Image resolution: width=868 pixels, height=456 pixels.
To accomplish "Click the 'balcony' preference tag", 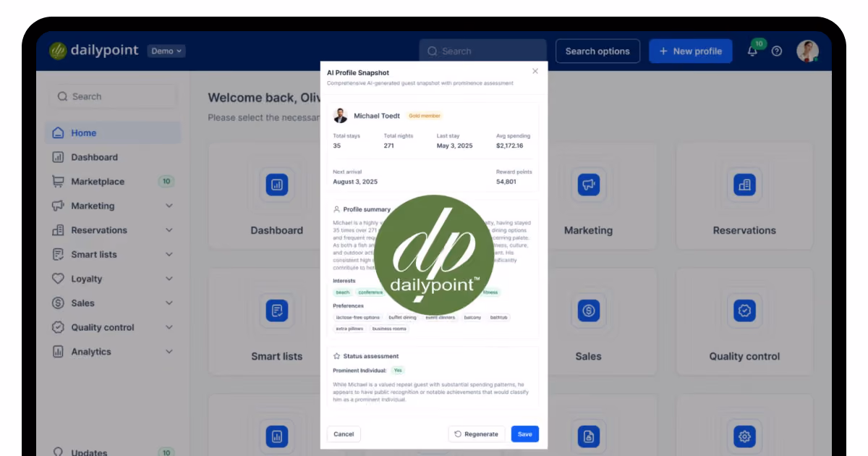I will [472, 317].
